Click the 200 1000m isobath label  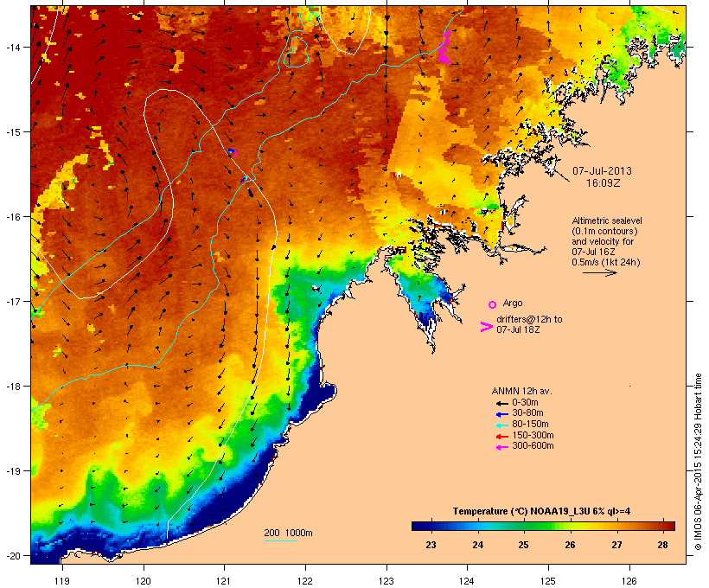[x=288, y=533]
